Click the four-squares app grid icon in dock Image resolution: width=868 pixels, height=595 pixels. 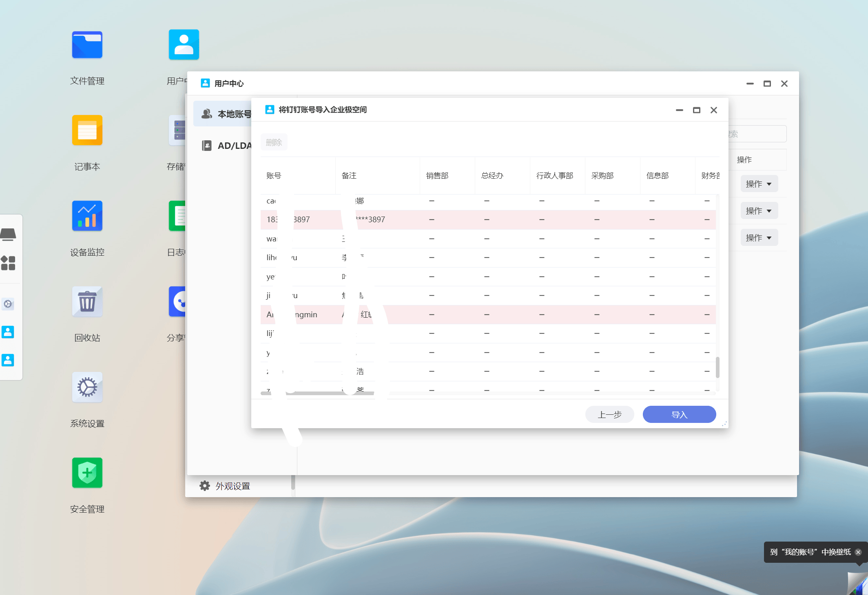click(x=8, y=263)
